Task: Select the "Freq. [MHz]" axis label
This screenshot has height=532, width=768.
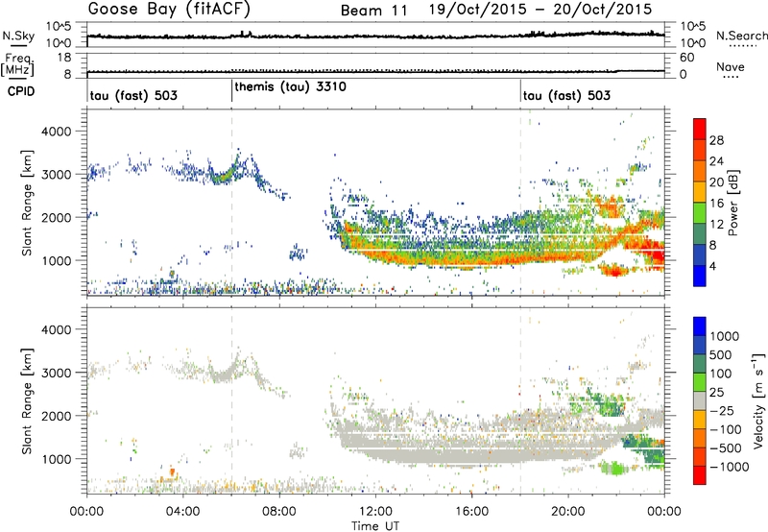Action: coord(18,65)
